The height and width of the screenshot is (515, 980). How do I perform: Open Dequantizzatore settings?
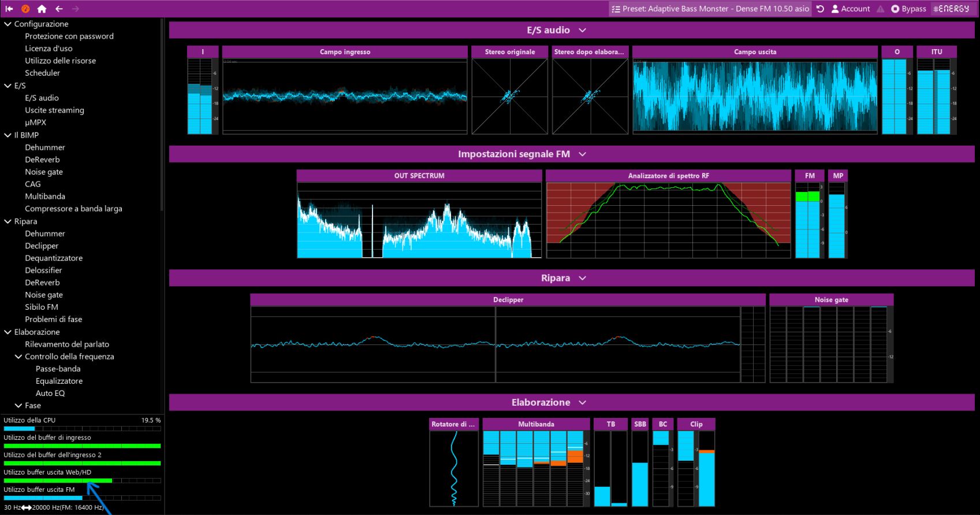point(54,258)
